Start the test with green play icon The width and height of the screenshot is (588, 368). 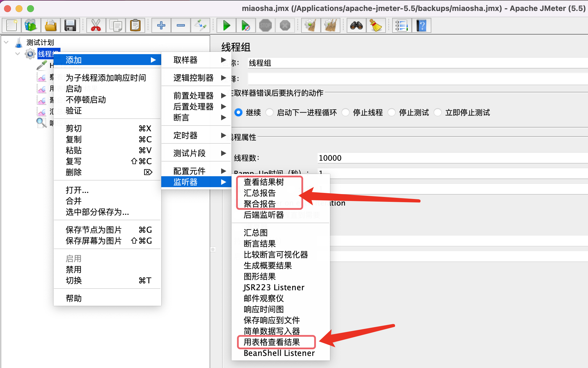[x=226, y=26]
